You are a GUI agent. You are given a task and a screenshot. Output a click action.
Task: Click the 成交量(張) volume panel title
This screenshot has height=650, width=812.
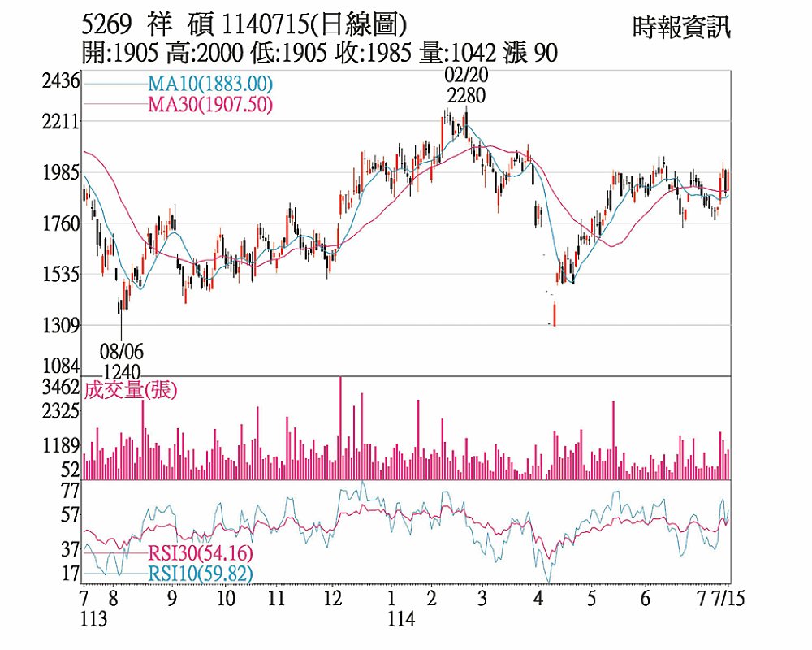click(x=131, y=390)
